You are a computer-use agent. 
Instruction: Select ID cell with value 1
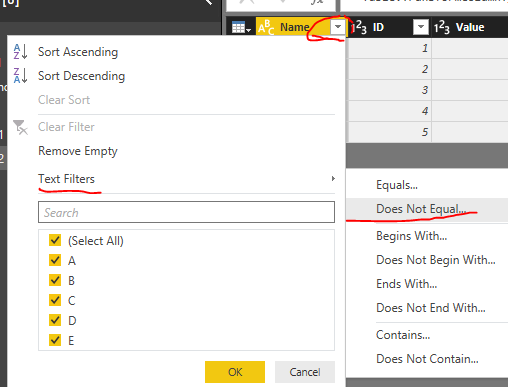(390, 48)
